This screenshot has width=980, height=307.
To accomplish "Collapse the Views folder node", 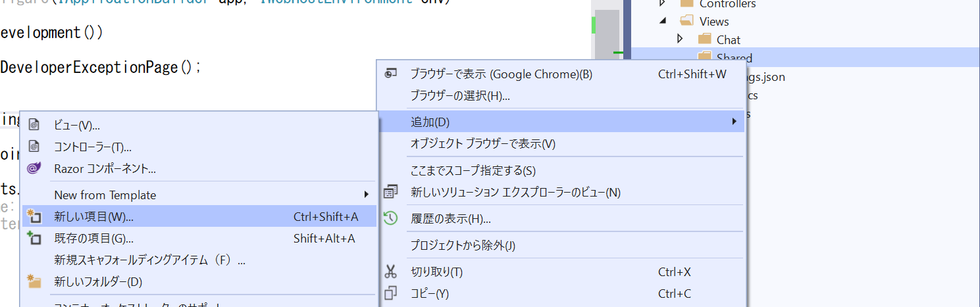I will tap(663, 21).
